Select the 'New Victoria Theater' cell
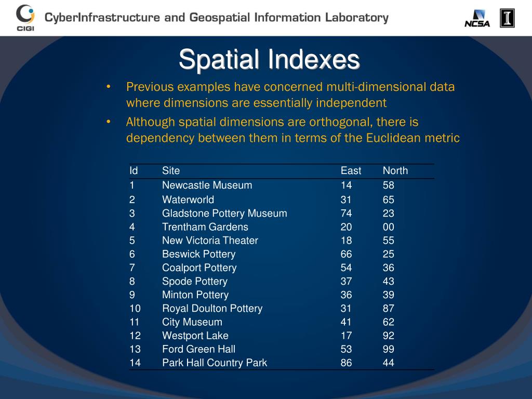 click(210, 240)
